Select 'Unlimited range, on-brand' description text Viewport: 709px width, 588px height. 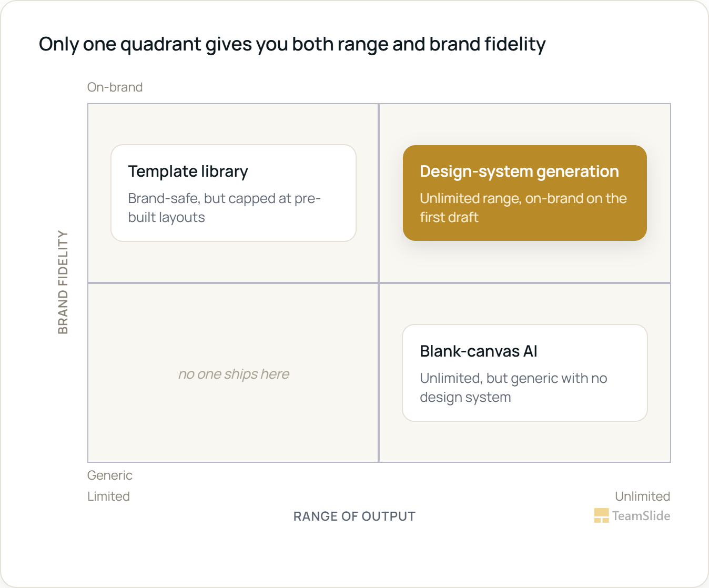pos(523,208)
